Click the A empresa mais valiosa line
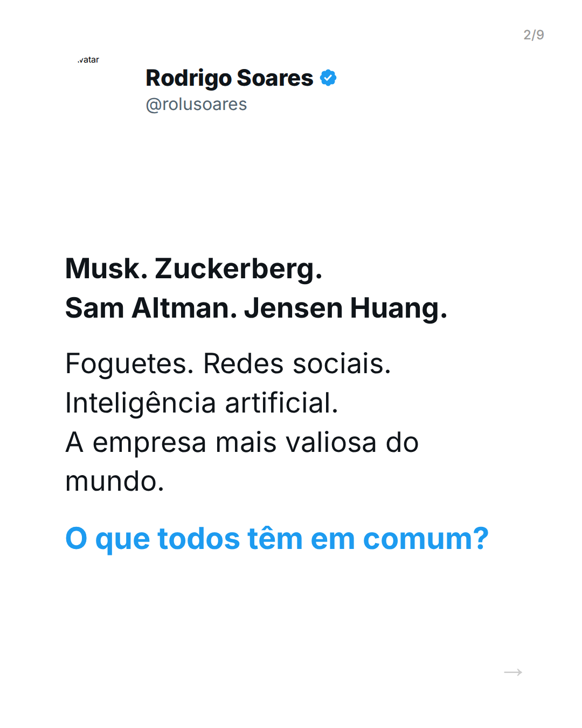Image resolution: width=582 pixels, height=728 pixels. [x=241, y=442]
